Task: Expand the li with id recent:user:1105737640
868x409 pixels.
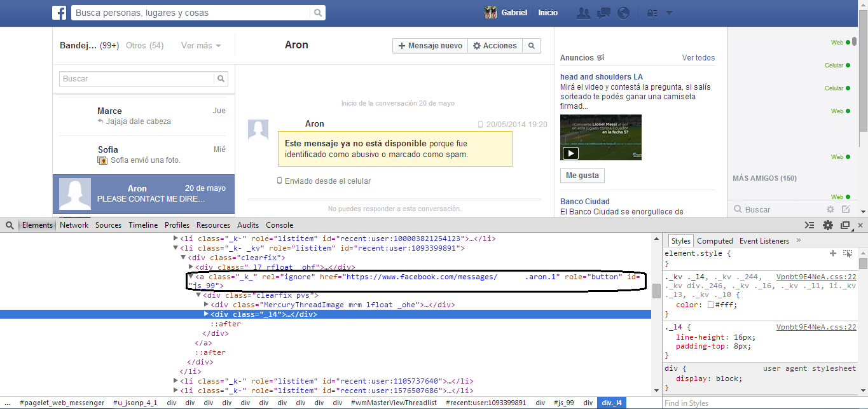Action: (176, 381)
